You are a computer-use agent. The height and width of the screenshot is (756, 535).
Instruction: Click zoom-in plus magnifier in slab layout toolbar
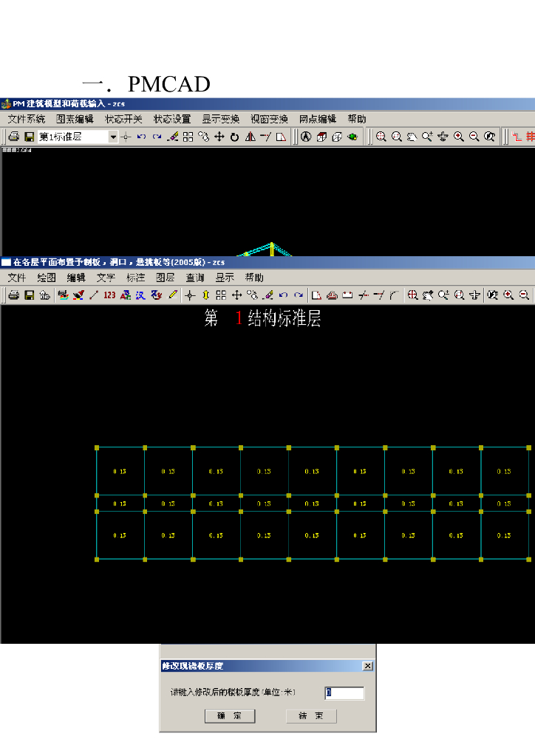(508, 295)
